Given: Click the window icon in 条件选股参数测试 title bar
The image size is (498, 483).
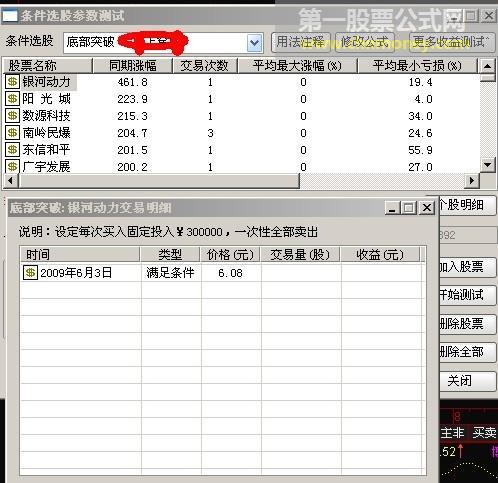Looking at the screenshot, I should (x=10, y=16).
